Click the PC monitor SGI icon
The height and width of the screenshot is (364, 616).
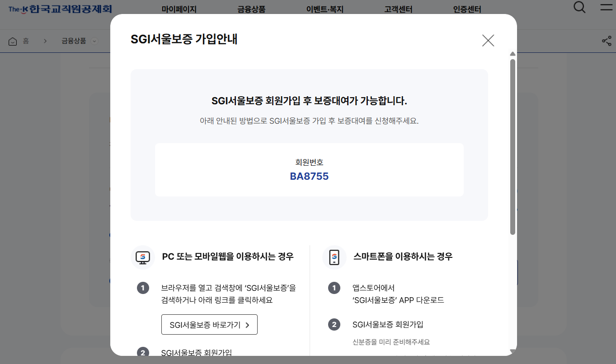click(143, 257)
